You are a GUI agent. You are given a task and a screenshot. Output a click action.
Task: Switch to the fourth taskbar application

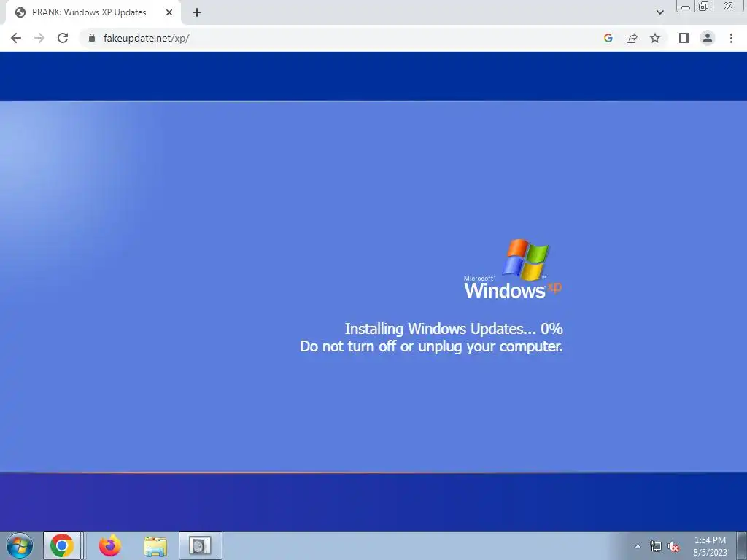pyautogui.click(x=200, y=545)
